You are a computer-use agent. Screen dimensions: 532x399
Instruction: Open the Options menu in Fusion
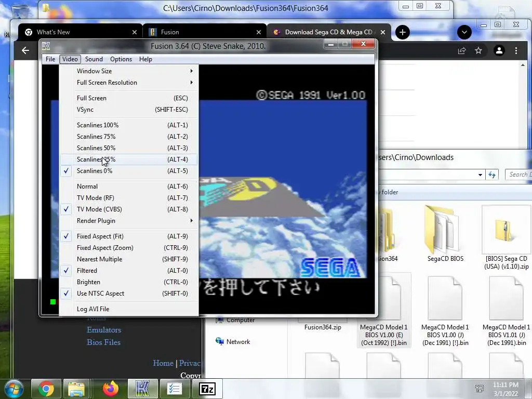[x=121, y=59]
